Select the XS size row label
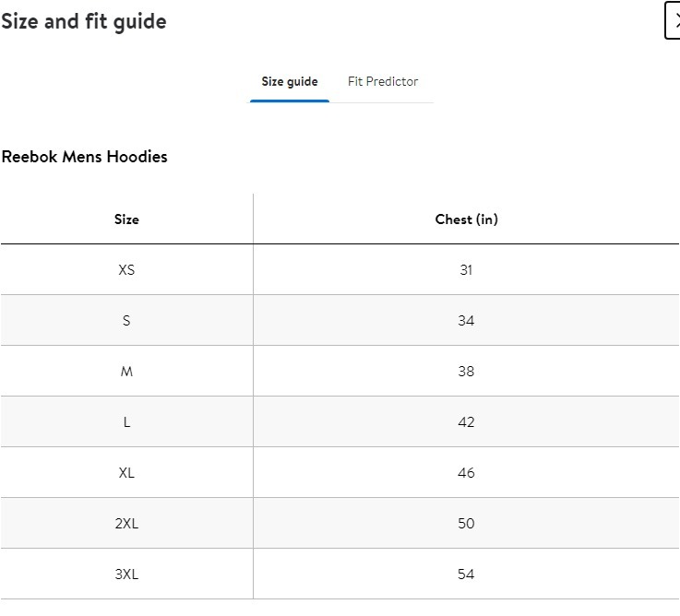 coord(126,270)
